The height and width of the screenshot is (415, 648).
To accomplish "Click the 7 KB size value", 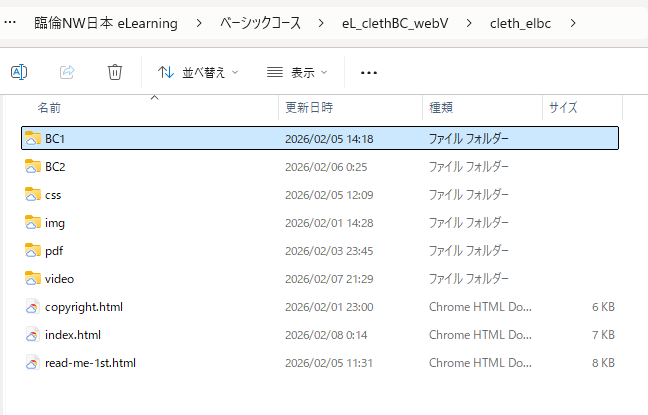I will click(603, 335).
